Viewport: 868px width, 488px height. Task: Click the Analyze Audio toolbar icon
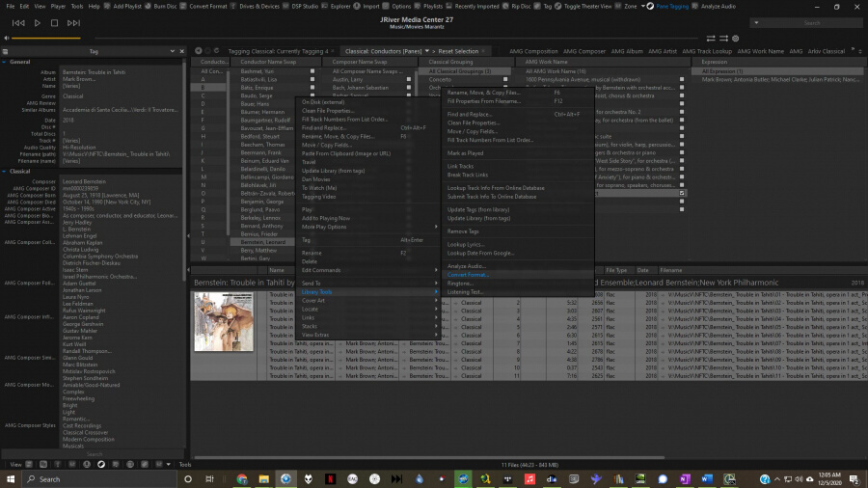[x=694, y=6]
